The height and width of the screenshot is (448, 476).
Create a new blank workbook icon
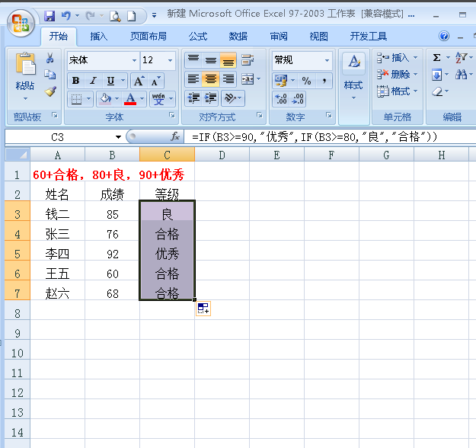[132, 16]
